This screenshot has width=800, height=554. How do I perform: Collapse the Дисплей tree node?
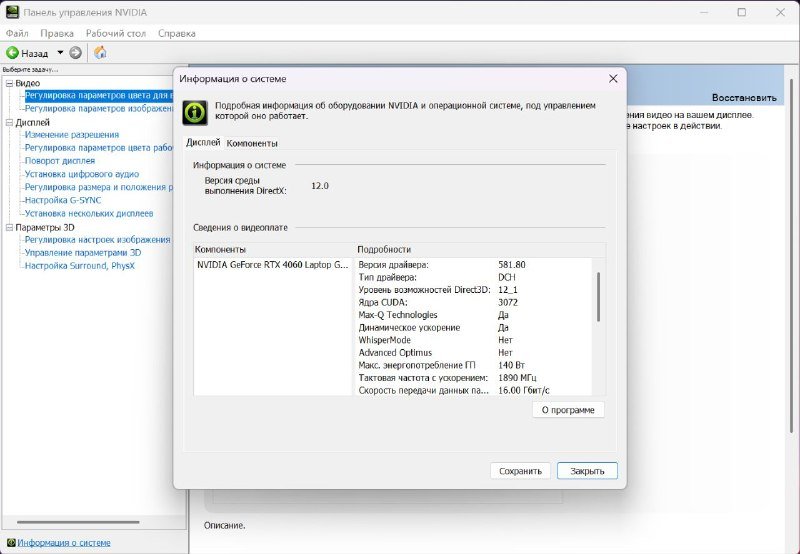click(x=9, y=122)
